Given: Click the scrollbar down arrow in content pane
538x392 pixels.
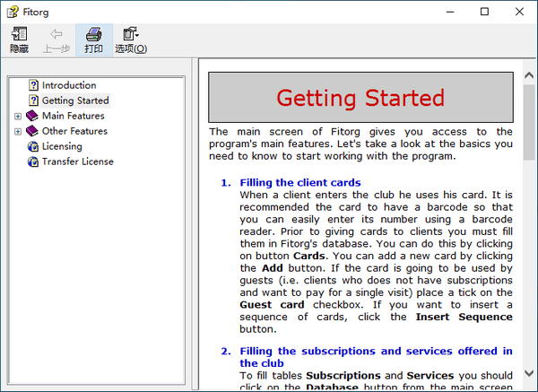Looking at the screenshot, I should [530, 372].
